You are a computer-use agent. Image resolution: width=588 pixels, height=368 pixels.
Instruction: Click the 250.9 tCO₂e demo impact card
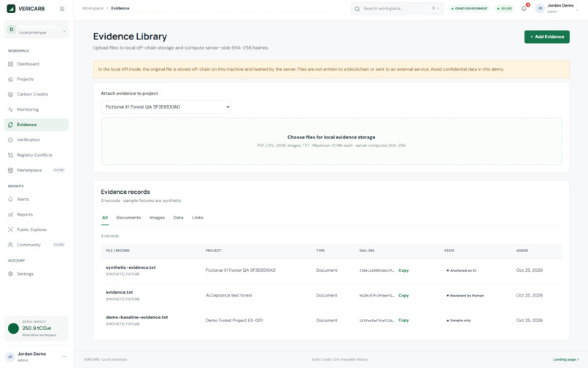tap(36, 328)
